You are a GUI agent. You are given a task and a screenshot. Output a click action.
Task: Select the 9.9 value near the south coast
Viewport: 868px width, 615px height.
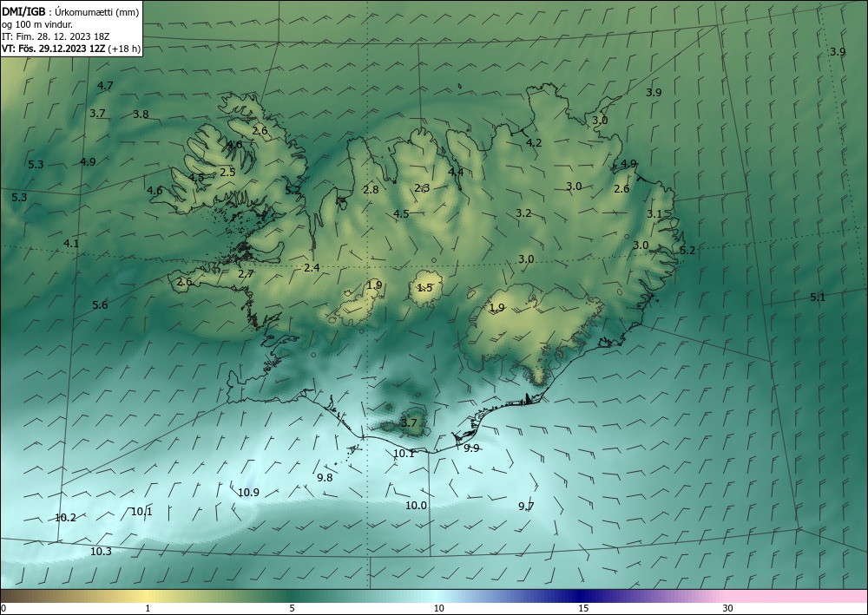[x=471, y=448]
